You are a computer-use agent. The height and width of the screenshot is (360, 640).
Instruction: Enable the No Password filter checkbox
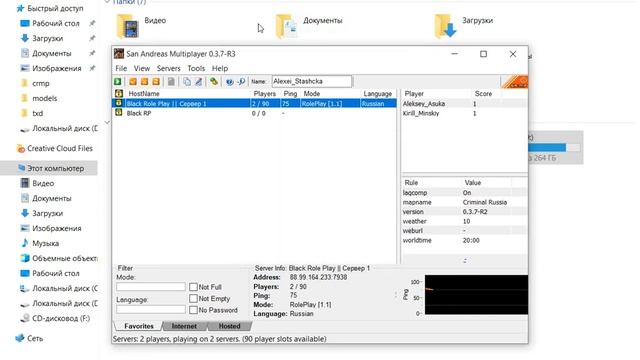point(193,310)
